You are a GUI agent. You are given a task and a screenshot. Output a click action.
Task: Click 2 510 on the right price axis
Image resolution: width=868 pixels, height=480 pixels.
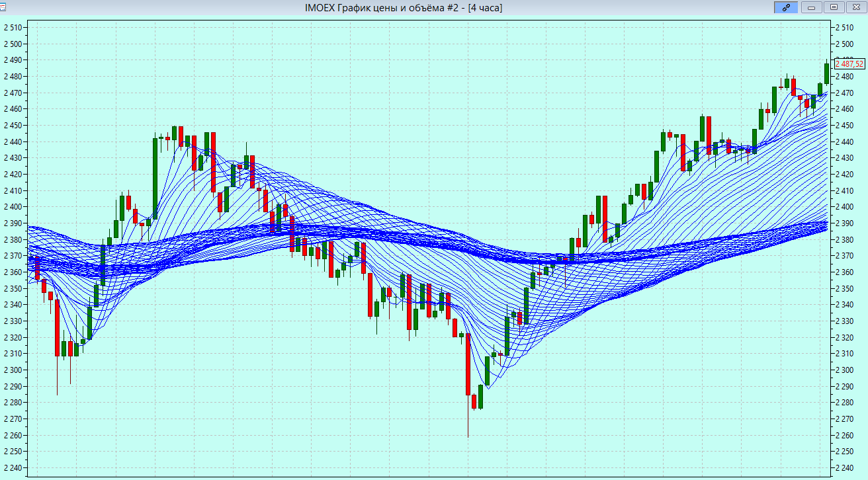[844, 28]
